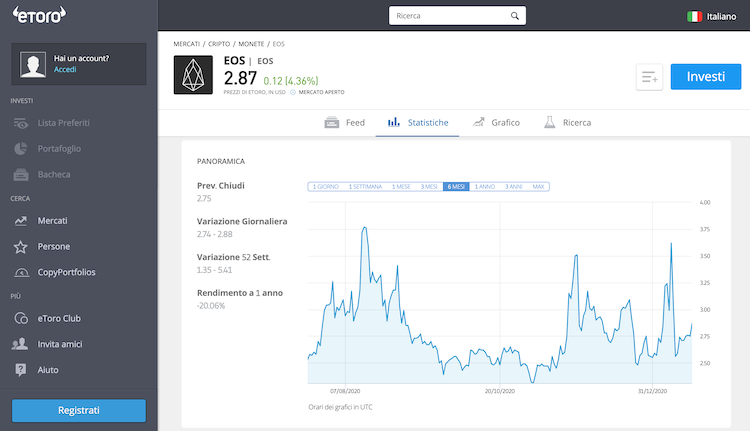Click the Aiuto question mark icon

(x=21, y=370)
